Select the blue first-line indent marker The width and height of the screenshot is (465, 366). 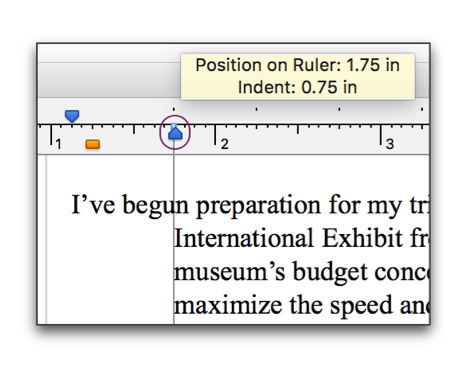tap(72, 116)
